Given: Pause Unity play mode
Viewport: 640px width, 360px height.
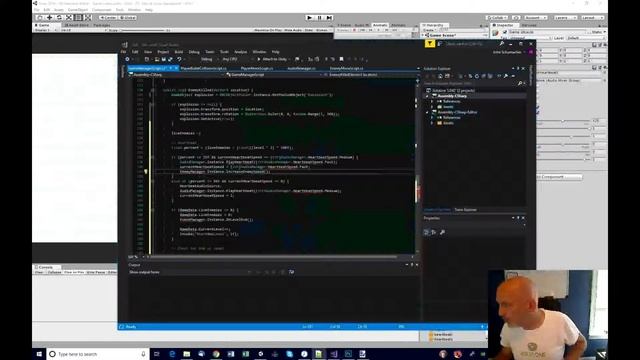Looking at the screenshot, I should point(319,18).
